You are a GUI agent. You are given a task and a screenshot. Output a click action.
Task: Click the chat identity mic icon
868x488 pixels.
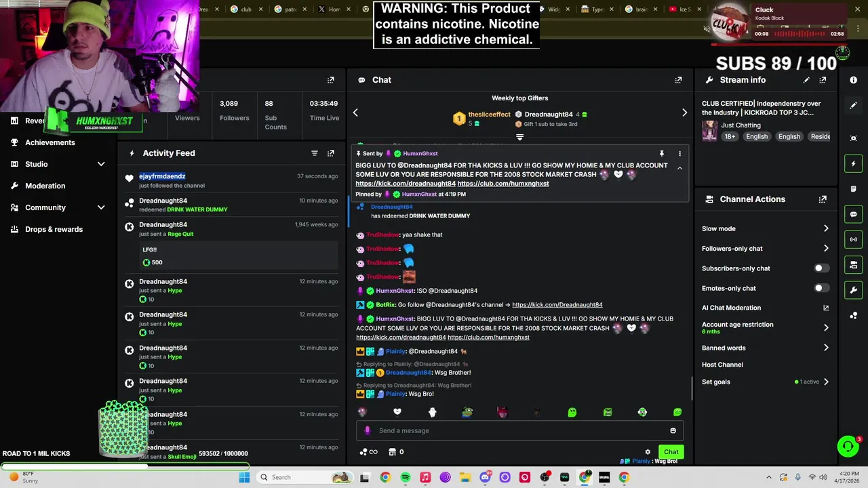coord(368,430)
